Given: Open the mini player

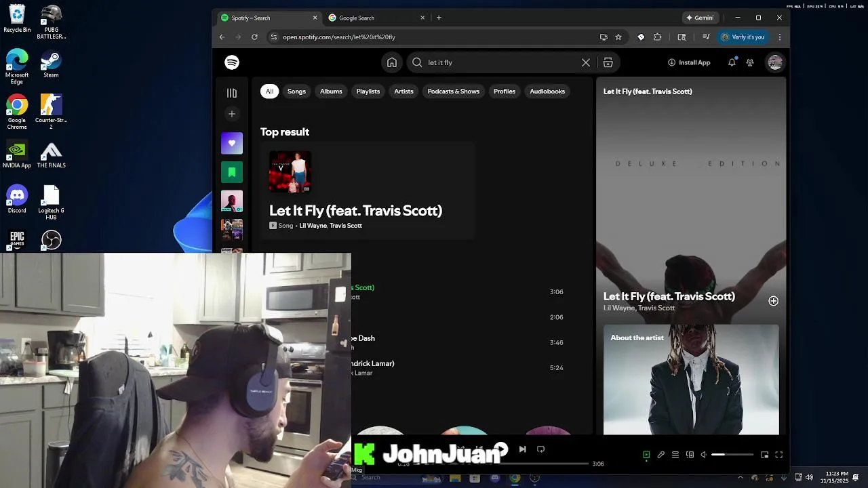Looking at the screenshot, I should point(764,455).
